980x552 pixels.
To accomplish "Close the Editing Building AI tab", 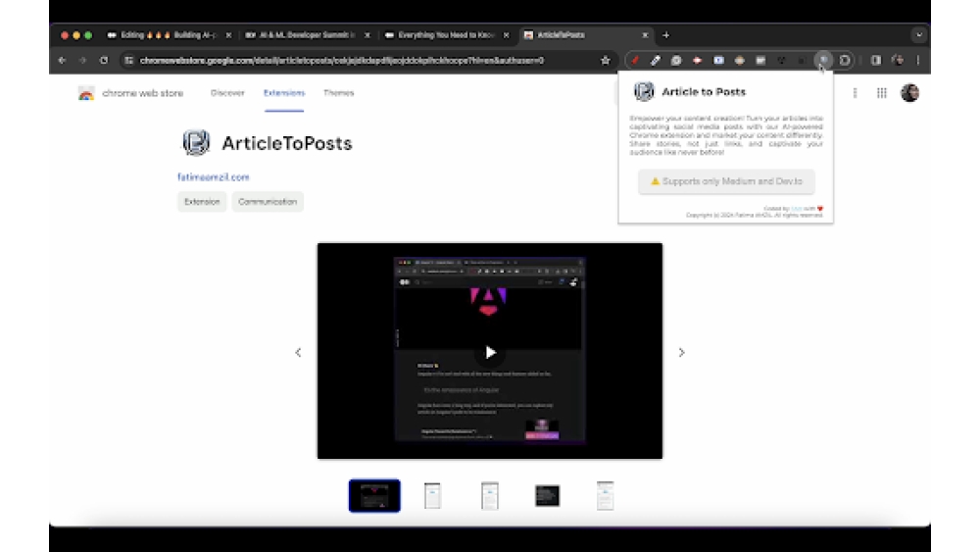I will coord(228,35).
